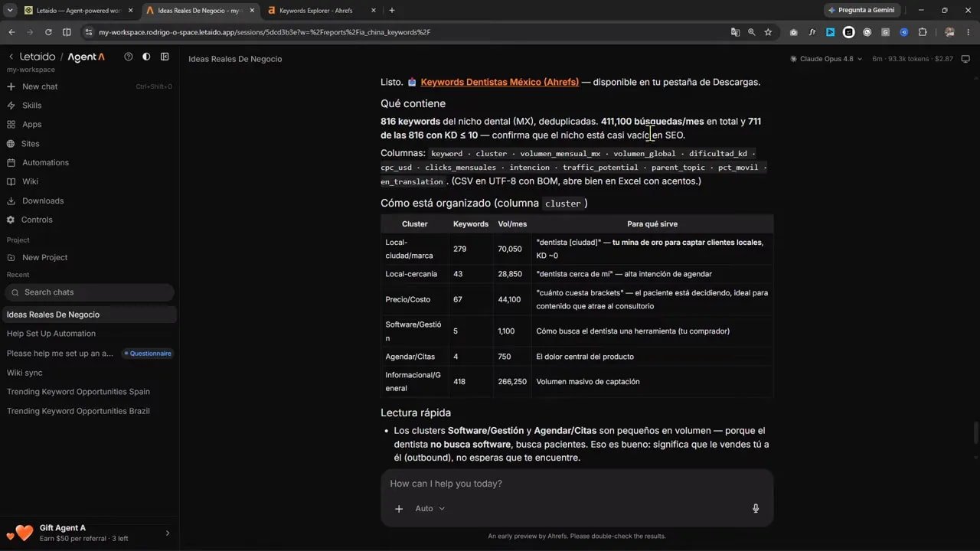
Task: Open Chrome three-dot menu
Action: (x=967, y=32)
